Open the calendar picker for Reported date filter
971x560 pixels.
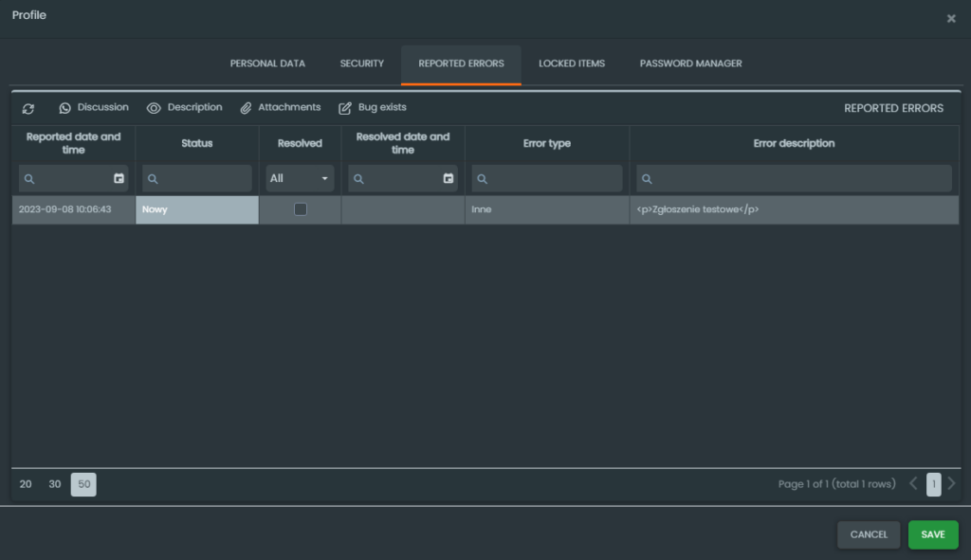coord(119,178)
